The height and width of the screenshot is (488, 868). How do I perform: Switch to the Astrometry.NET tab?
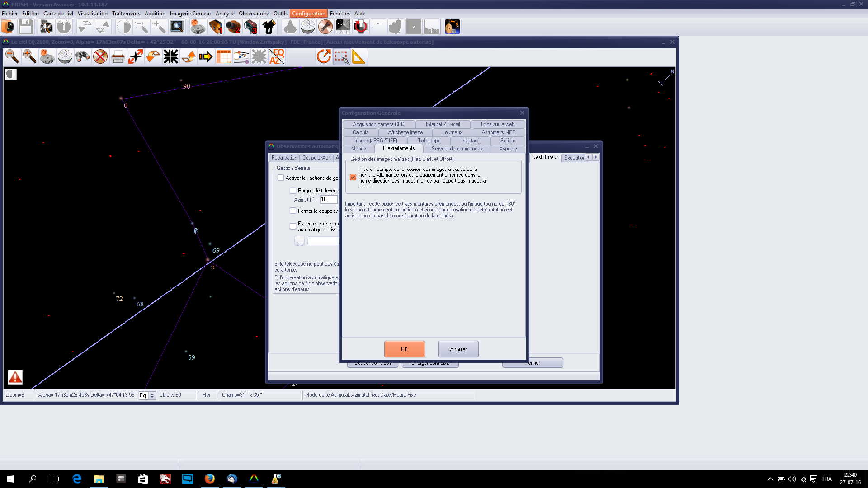(498, 132)
